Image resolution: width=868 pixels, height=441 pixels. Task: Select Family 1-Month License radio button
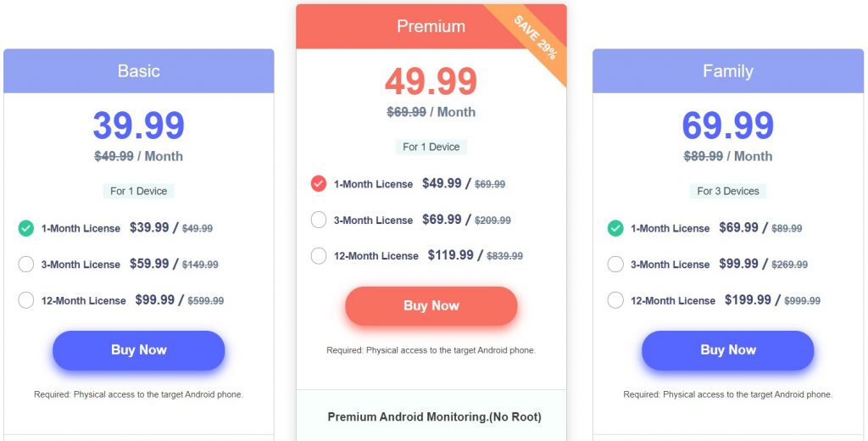(615, 228)
